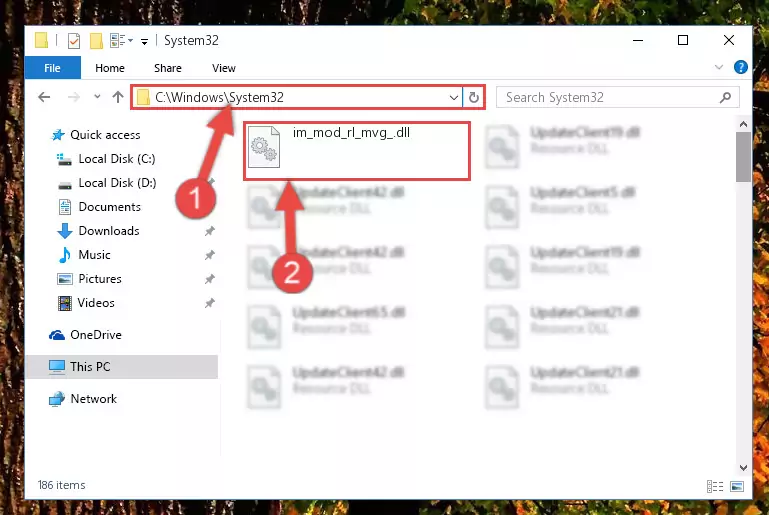Click the This PC monitor icon
This screenshot has height=515, width=769.
[x=57, y=367]
